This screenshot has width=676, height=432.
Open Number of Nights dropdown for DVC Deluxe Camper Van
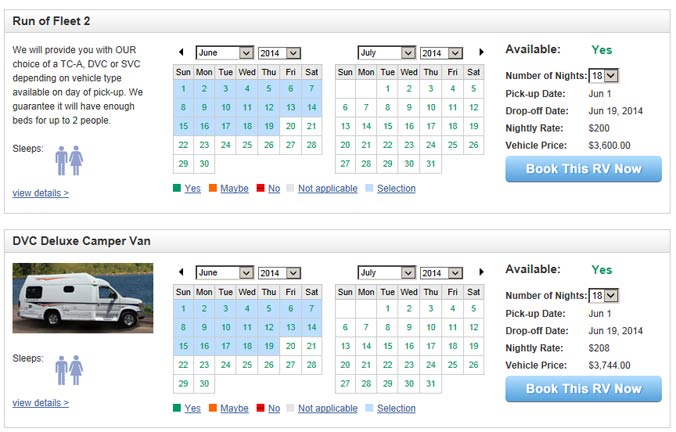point(604,296)
